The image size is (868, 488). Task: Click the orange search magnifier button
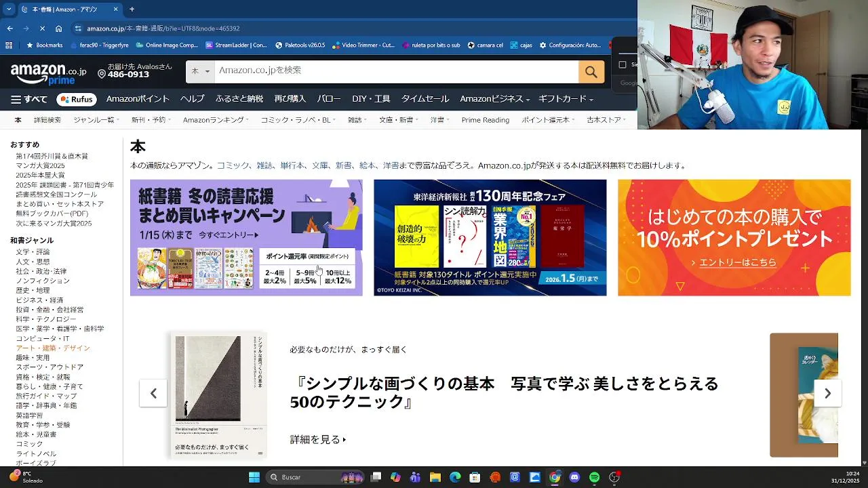click(591, 72)
